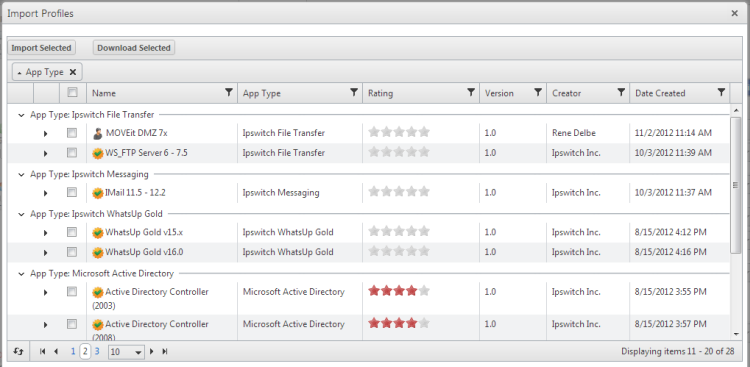The width and height of the screenshot is (750, 367).
Task: Click the Rene Delbe creator cell
Action: click(x=574, y=133)
